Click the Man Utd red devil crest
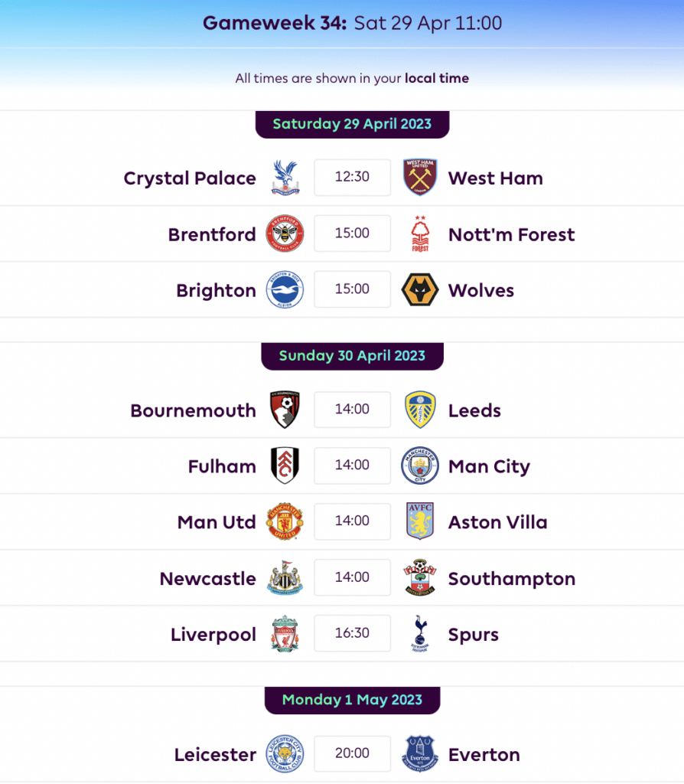The height and width of the screenshot is (784, 684). (x=285, y=521)
